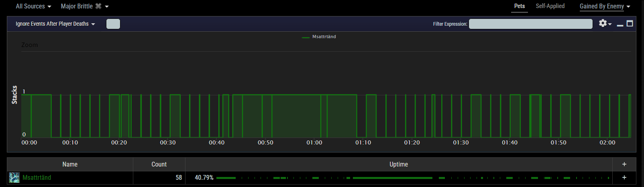Maximize the chart panel

coord(630,24)
